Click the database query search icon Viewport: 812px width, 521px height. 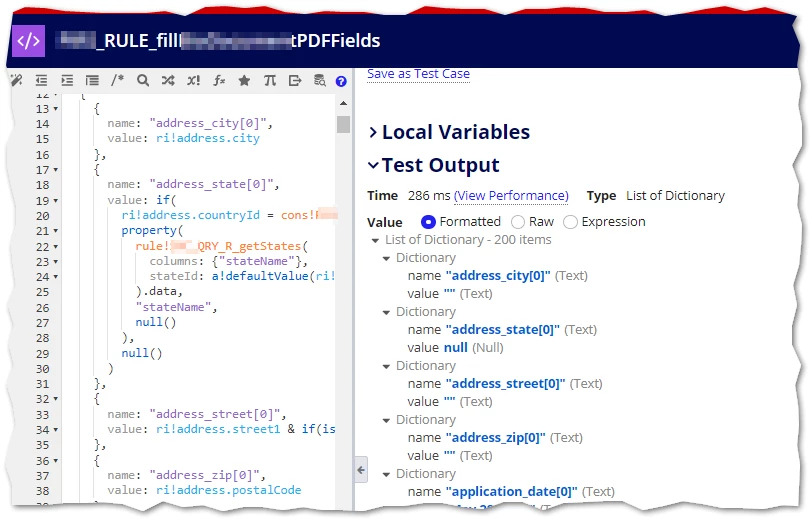[x=320, y=80]
